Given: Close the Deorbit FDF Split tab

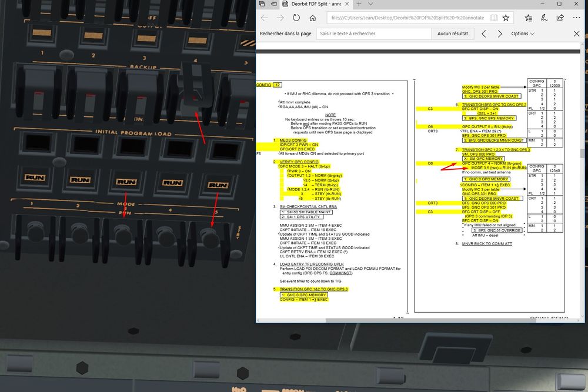Looking at the screenshot, I should click(347, 4).
